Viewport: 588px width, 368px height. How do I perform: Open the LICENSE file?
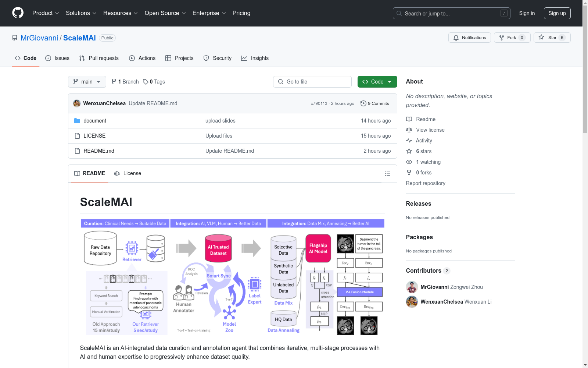[x=94, y=136]
